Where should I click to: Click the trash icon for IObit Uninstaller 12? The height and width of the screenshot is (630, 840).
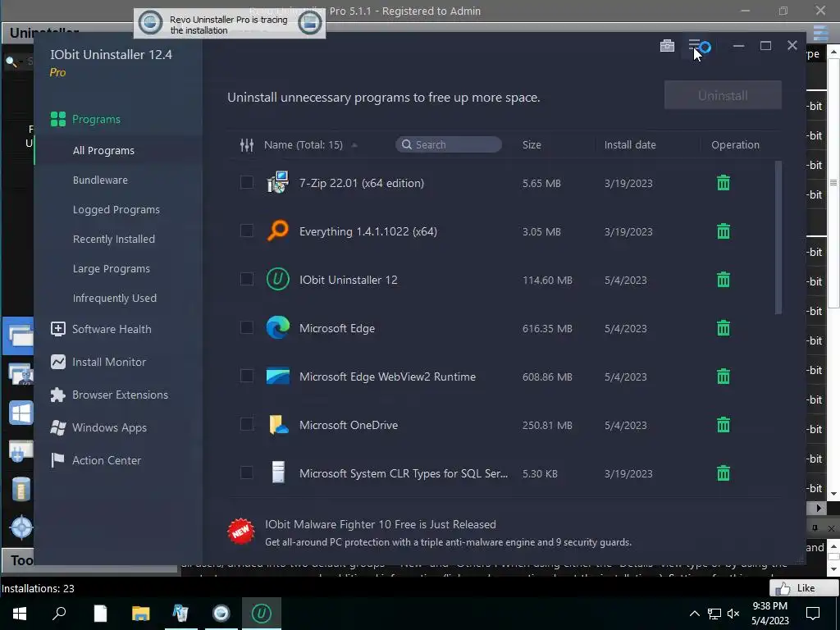(724, 280)
